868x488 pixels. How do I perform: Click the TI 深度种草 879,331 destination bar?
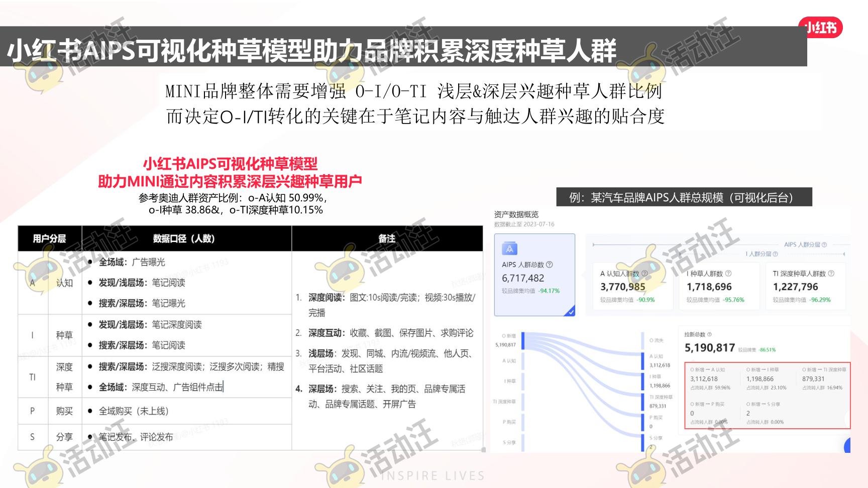point(643,402)
